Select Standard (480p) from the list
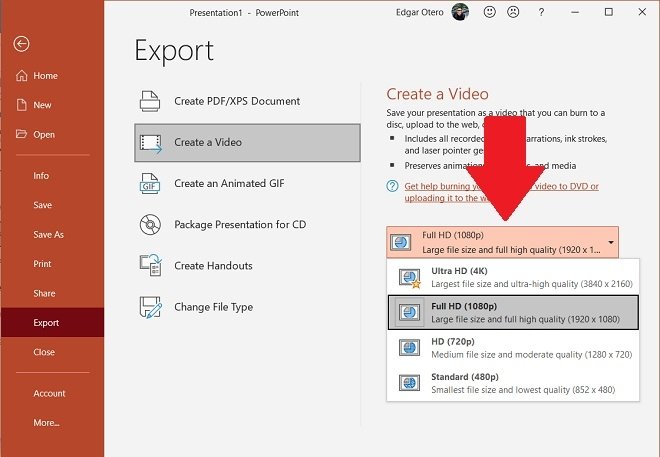Screen dimensions: 660x457 [513, 383]
